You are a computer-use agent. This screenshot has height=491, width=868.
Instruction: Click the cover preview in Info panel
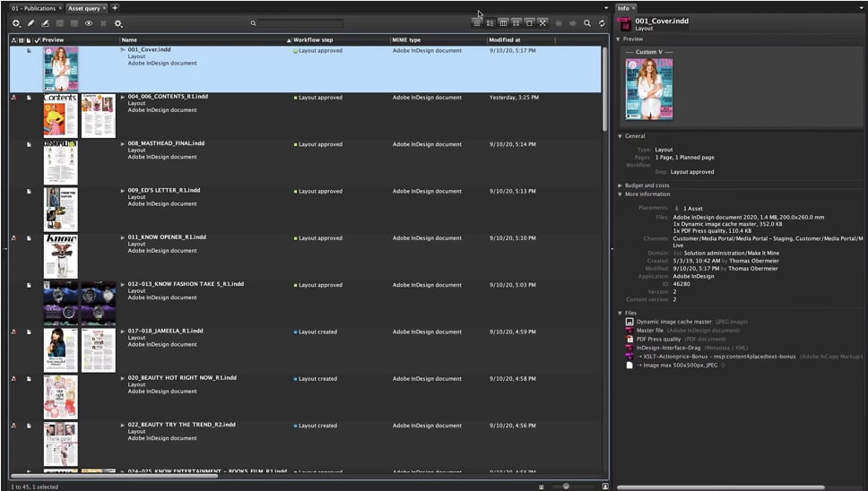[x=649, y=89]
